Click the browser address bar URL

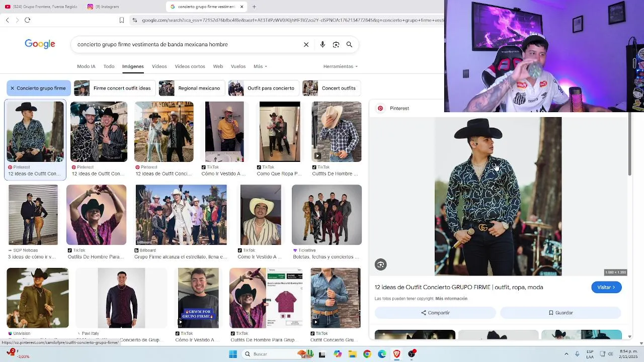tap(292, 20)
